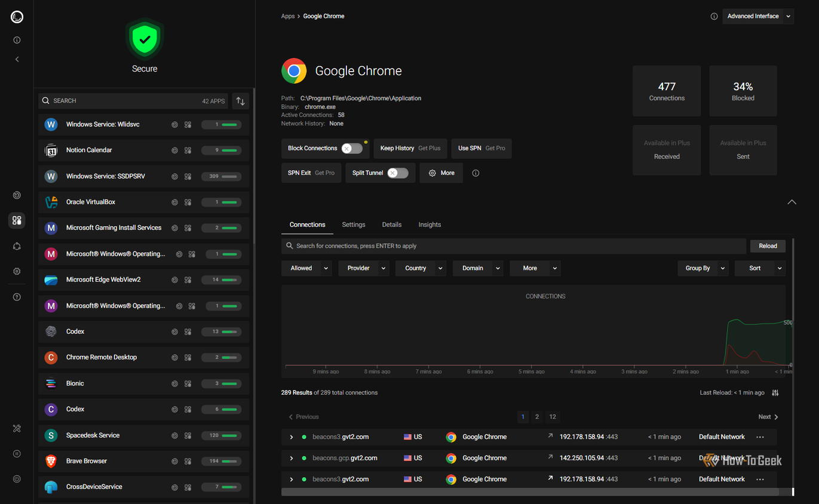Click the 34% Blocked stat card
Screen dimensions: 819x504
click(x=743, y=91)
